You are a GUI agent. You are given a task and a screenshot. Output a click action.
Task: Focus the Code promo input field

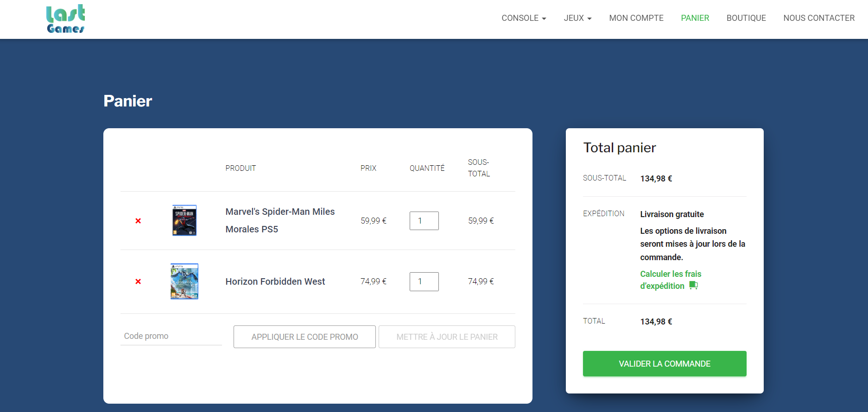(171, 336)
